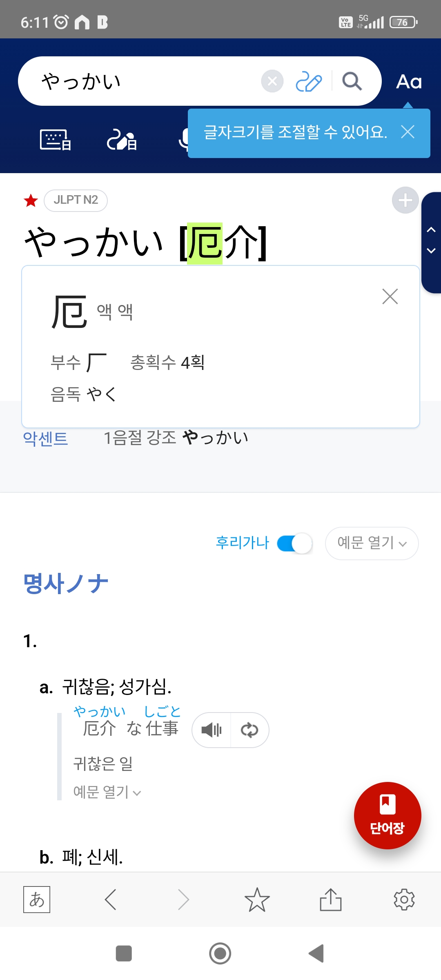Repeat pronunciation of the example sentence
441x980 pixels.
pos(249,730)
